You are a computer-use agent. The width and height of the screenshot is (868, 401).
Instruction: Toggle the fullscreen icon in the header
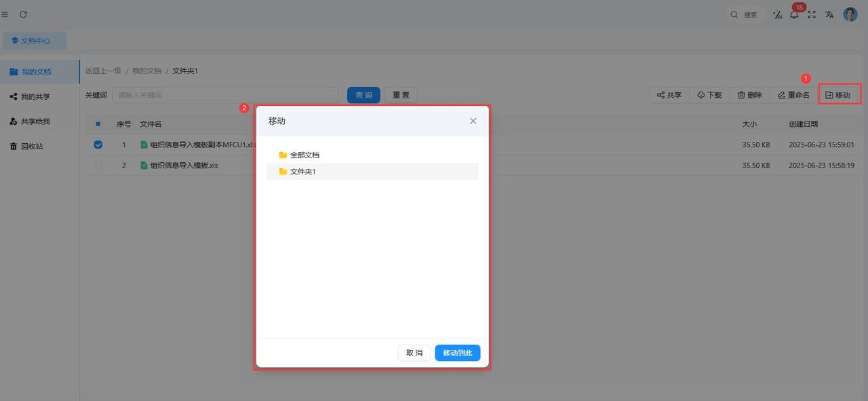[x=812, y=14]
